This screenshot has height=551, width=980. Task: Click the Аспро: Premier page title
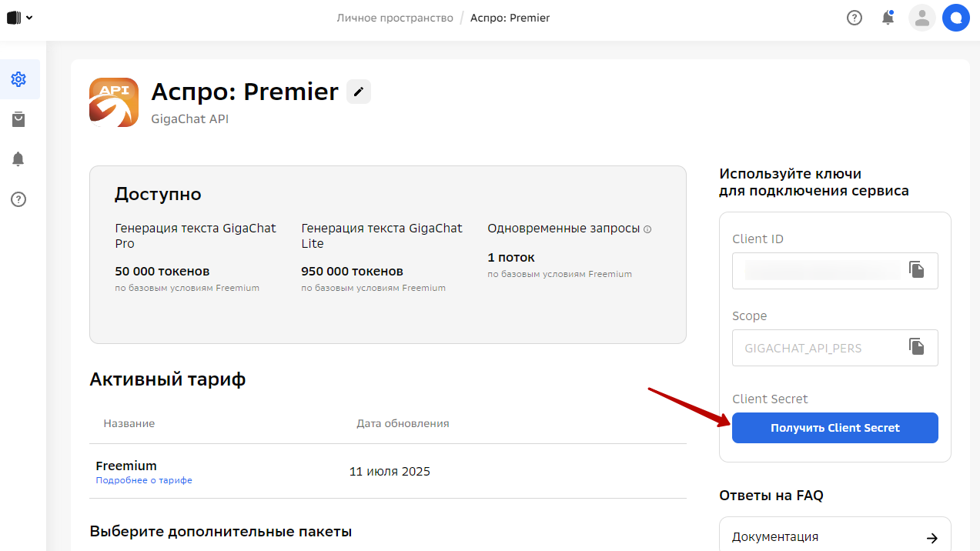(x=245, y=92)
